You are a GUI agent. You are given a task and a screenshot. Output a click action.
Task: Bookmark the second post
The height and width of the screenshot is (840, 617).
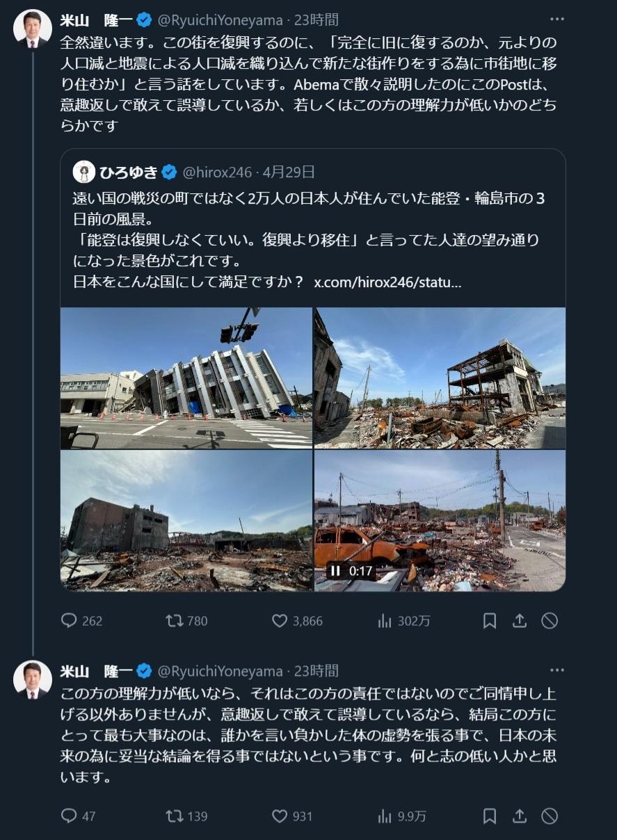click(x=490, y=816)
